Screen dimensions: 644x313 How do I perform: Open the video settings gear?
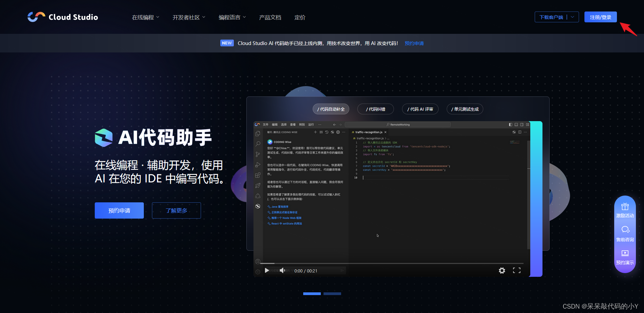[x=502, y=270]
